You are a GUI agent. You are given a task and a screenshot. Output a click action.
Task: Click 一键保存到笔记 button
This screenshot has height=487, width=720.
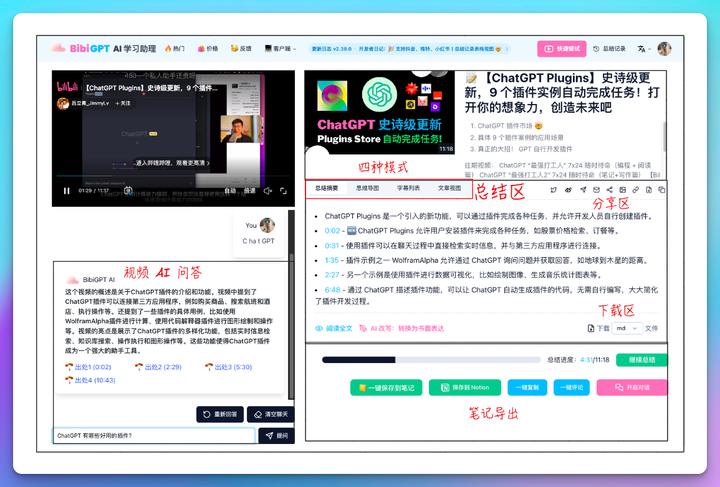(x=386, y=387)
